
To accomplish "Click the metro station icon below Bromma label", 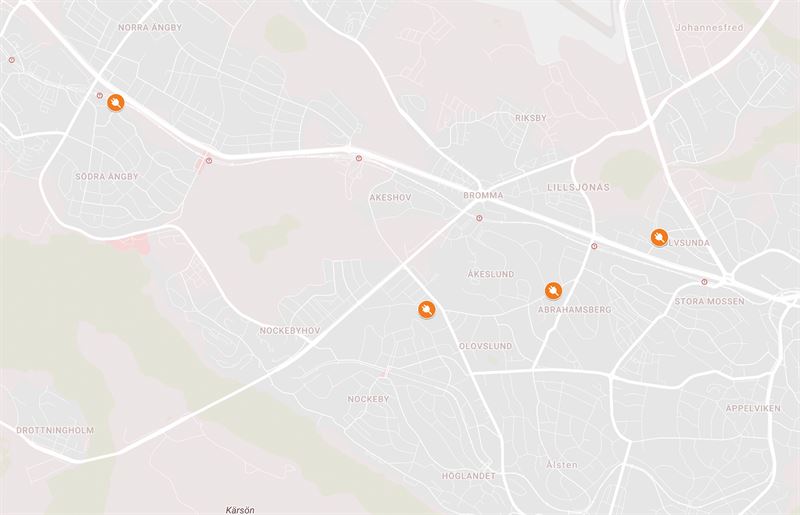I will point(479,218).
